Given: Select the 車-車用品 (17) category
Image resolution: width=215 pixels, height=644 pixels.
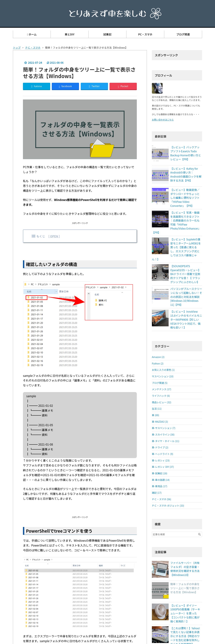Looking at the screenshot, I should click(159, 486).
